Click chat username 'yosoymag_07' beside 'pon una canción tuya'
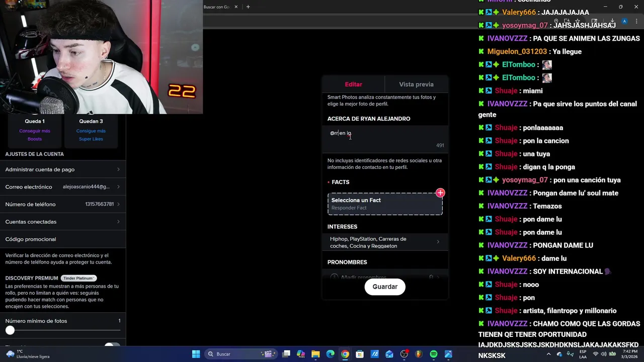Viewport: 644px width, 362px height. click(525, 180)
